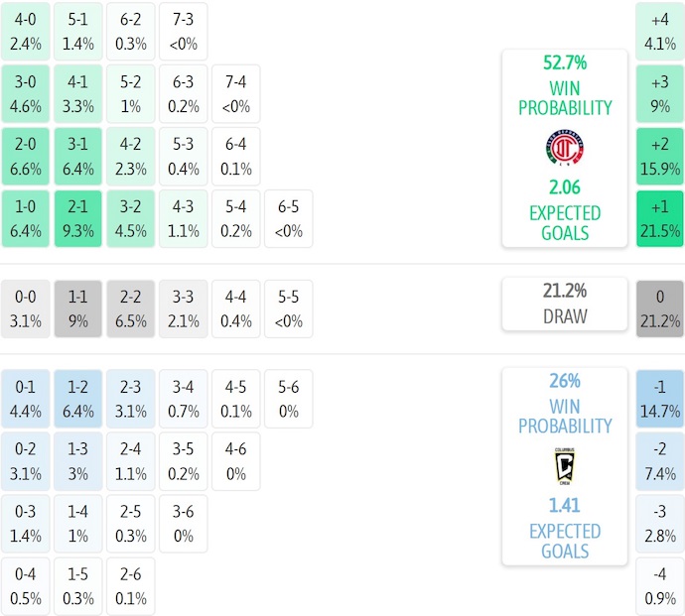Image resolution: width=685 pixels, height=616 pixels.
Task: Select the -1 goal margin tile
Action: (660, 396)
